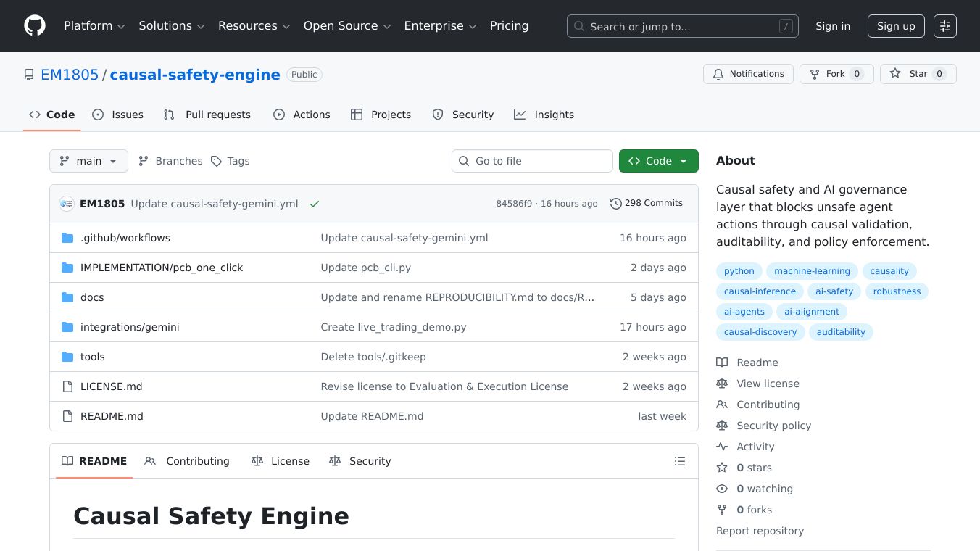Click the command palette icon in the header
Screen dimensions: 980x551
coord(944,26)
